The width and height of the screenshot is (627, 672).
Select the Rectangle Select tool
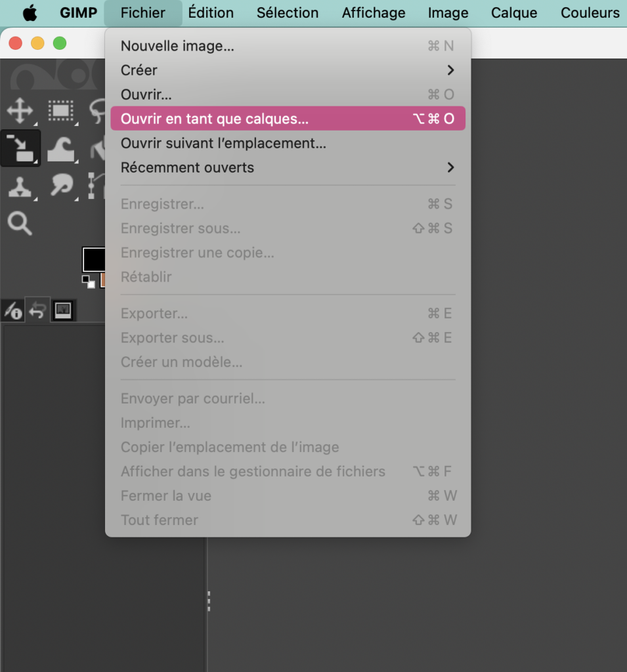pos(61,110)
